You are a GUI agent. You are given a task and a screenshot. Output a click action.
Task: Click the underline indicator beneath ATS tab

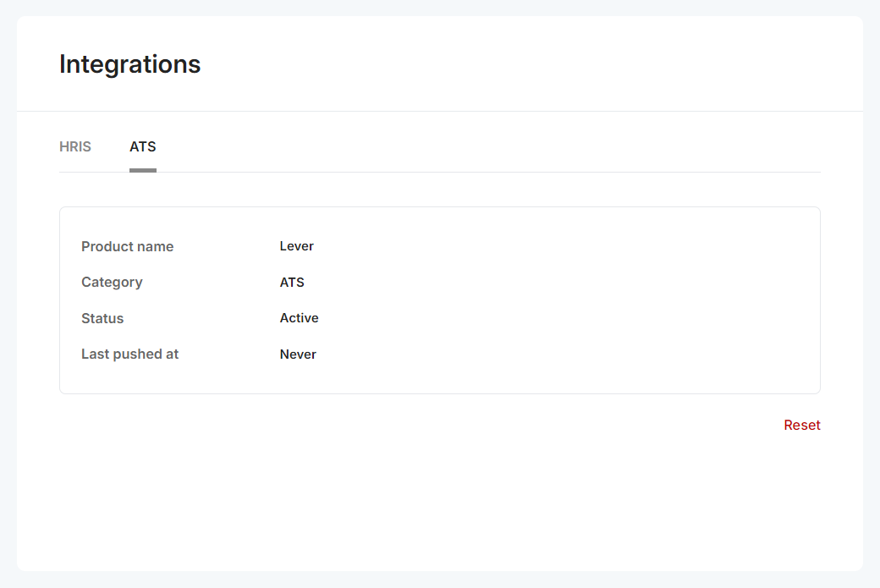[143, 170]
